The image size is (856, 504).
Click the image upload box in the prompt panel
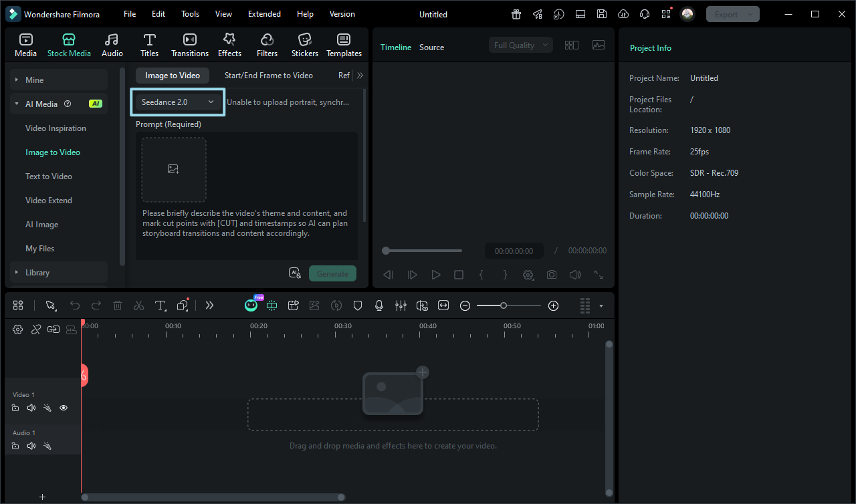(173, 169)
